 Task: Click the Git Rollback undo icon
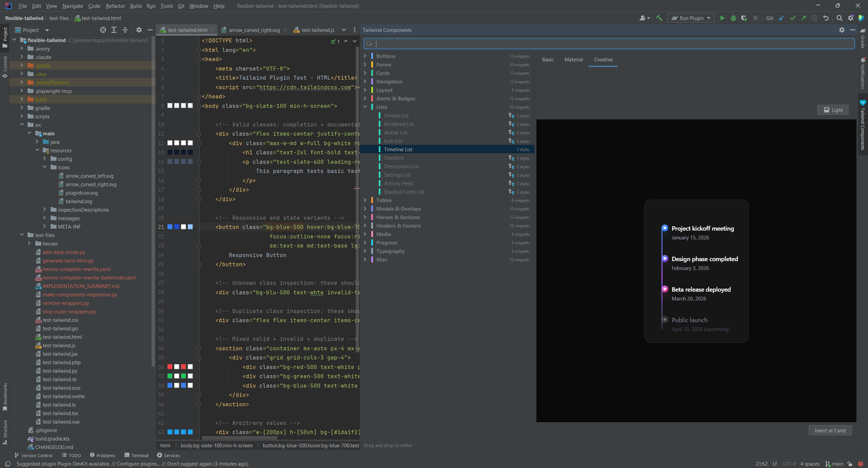(x=826, y=18)
